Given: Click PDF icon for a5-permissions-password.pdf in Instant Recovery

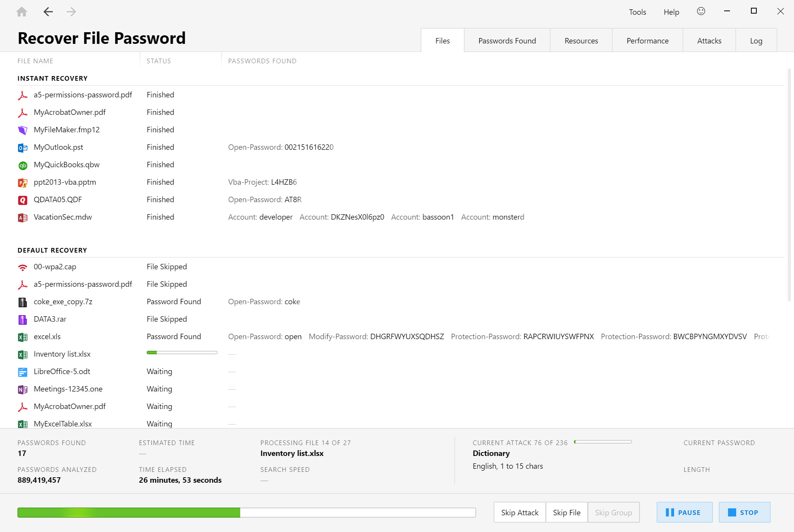Looking at the screenshot, I should (23, 95).
